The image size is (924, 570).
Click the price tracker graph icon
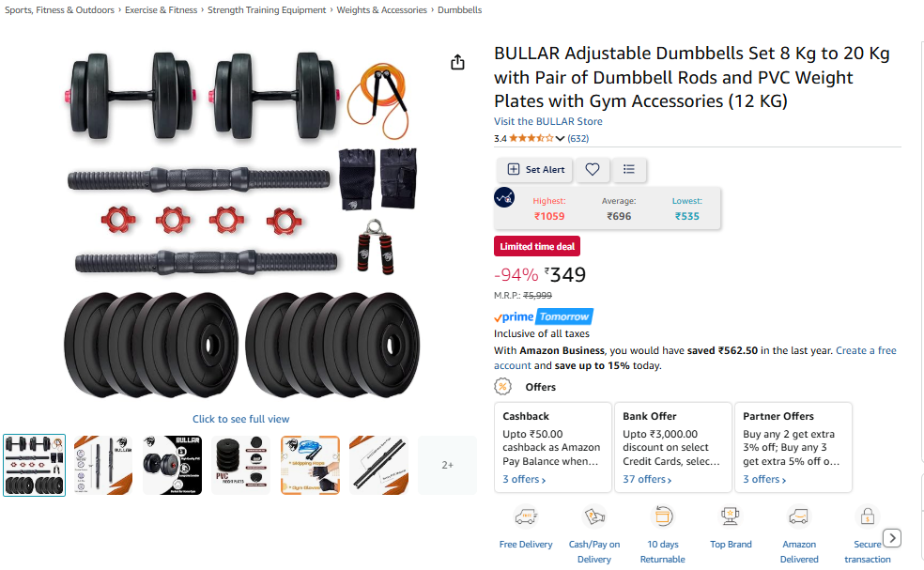504,197
